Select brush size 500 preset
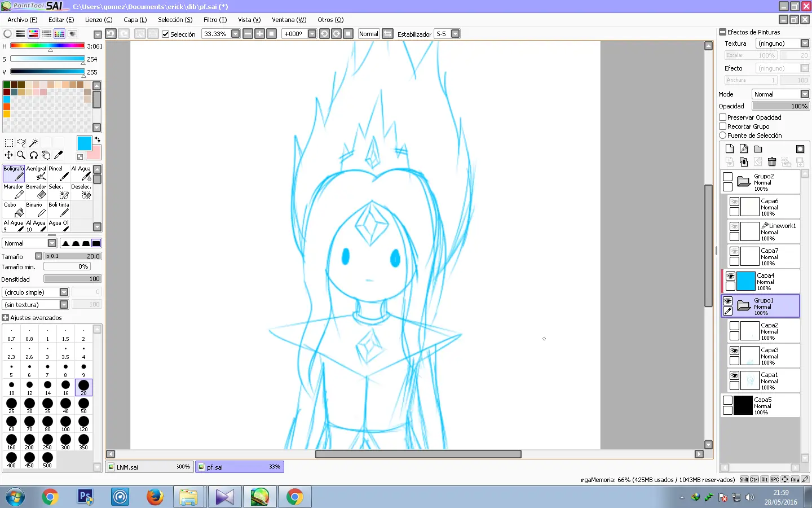The image size is (812, 508). click(47, 459)
